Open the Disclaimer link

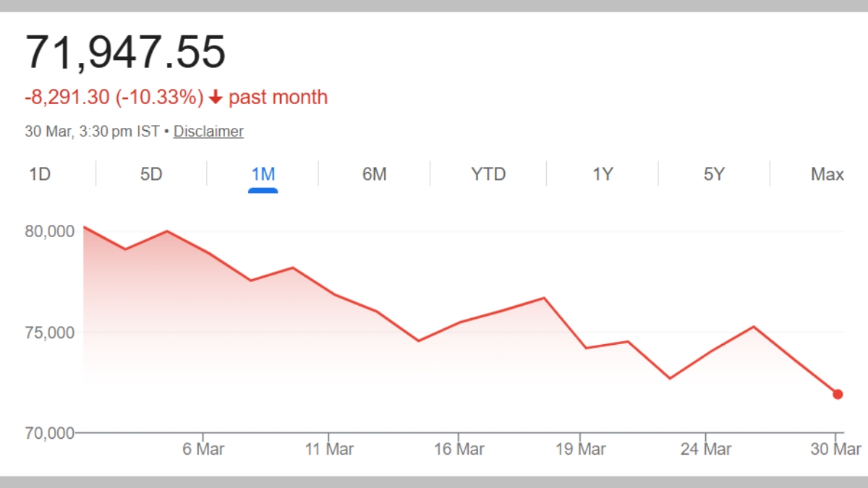[x=208, y=132]
